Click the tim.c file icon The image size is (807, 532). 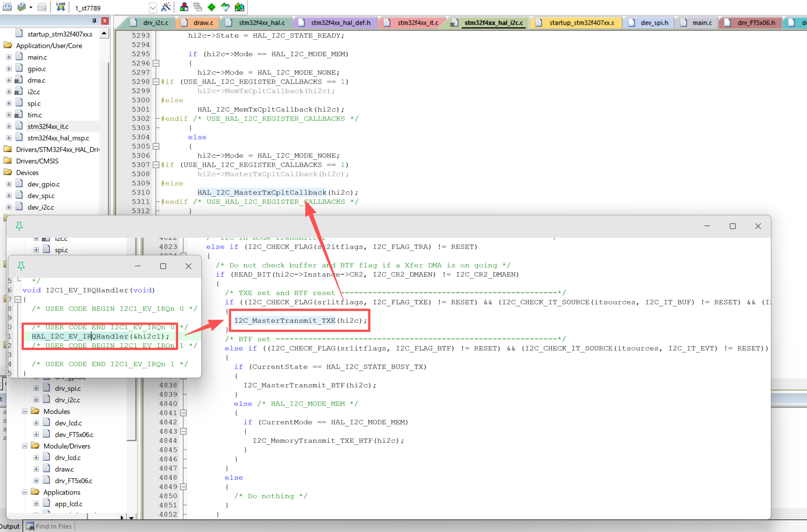[x=18, y=115]
